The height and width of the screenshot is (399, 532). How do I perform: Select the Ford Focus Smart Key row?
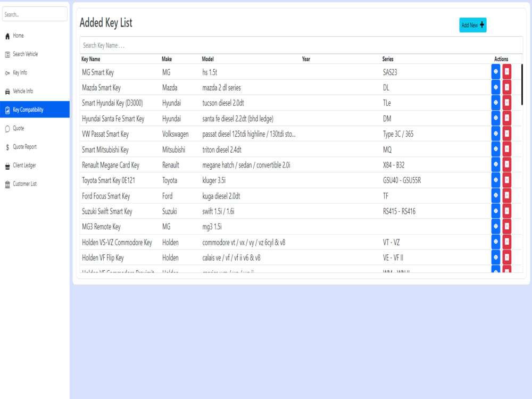[x=213, y=196]
